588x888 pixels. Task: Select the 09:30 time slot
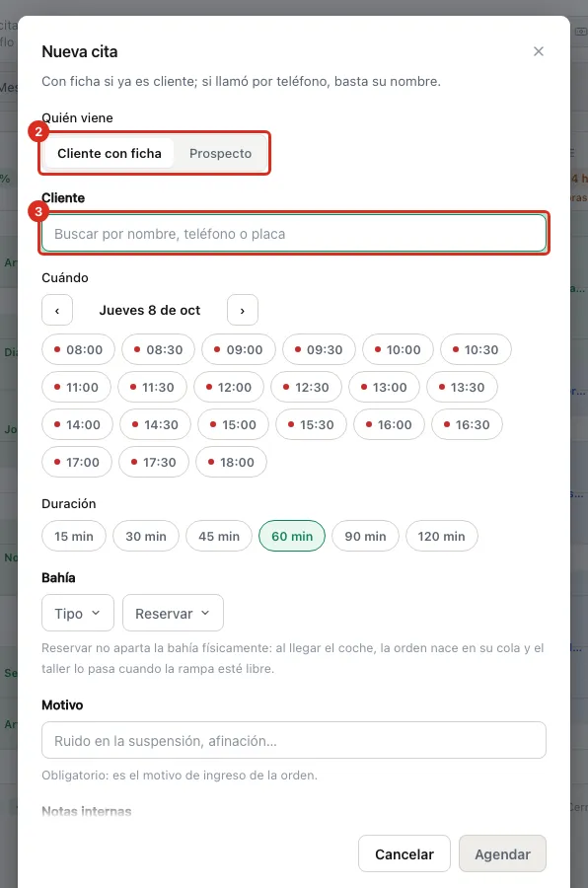click(x=319, y=349)
